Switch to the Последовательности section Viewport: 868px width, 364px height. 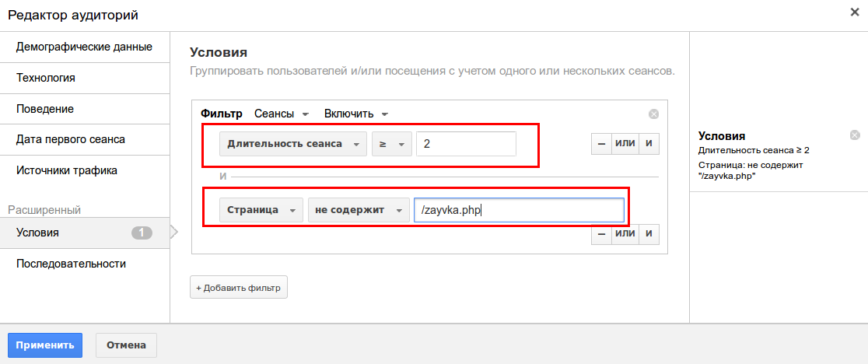pos(71,264)
